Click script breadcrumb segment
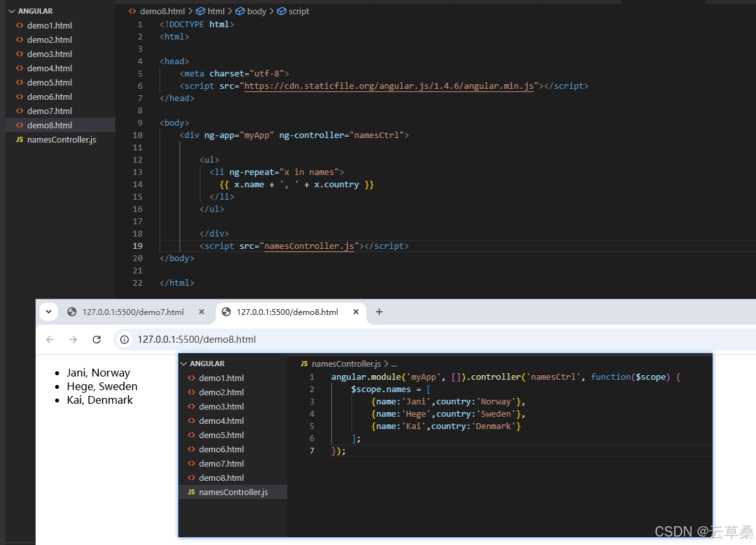Screen dimensions: 756x545 click(x=293, y=11)
